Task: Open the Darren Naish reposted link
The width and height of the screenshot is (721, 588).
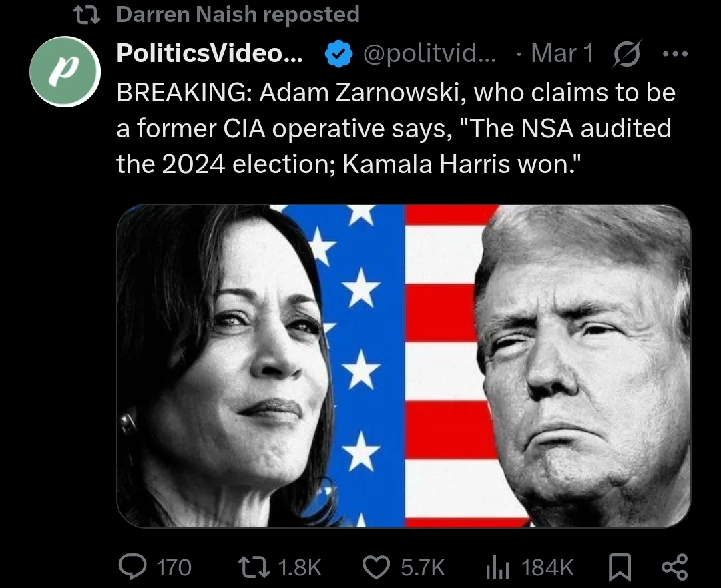Action: [238, 14]
